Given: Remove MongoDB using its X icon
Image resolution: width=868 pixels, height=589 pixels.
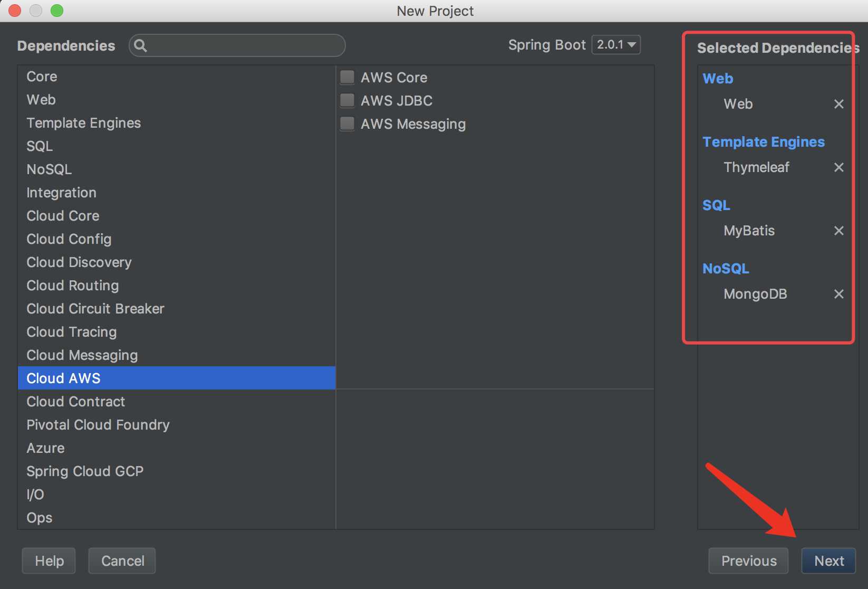Looking at the screenshot, I should (x=838, y=294).
